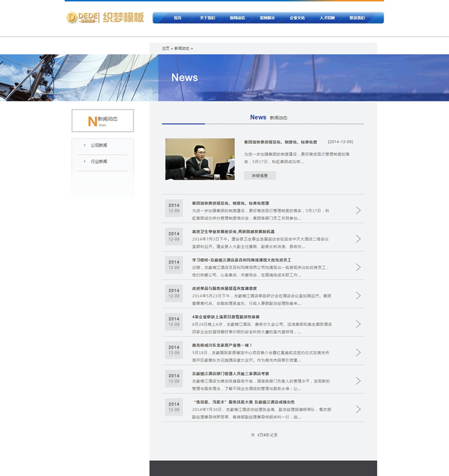Click arrow for 改进菜品与服务质量 article
The width and height of the screenshot is (449, 476).
(x=358, y=296)
